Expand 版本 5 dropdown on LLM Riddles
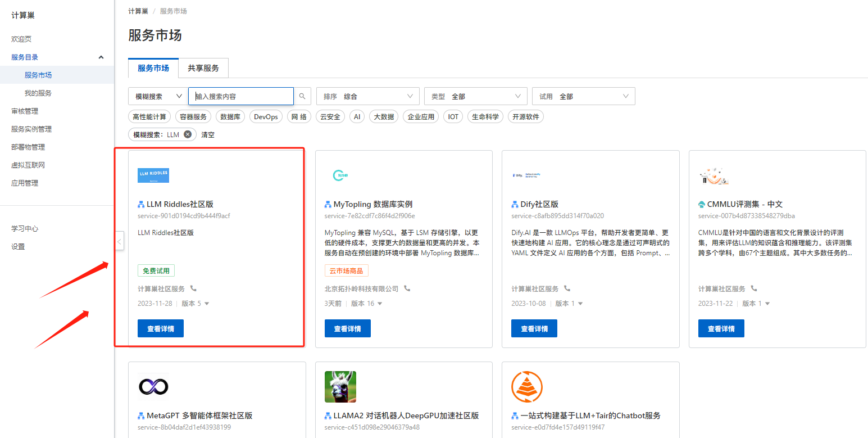The height and width of the screenshot is (438, 868). pyautogui.click(x=196, y=304)
